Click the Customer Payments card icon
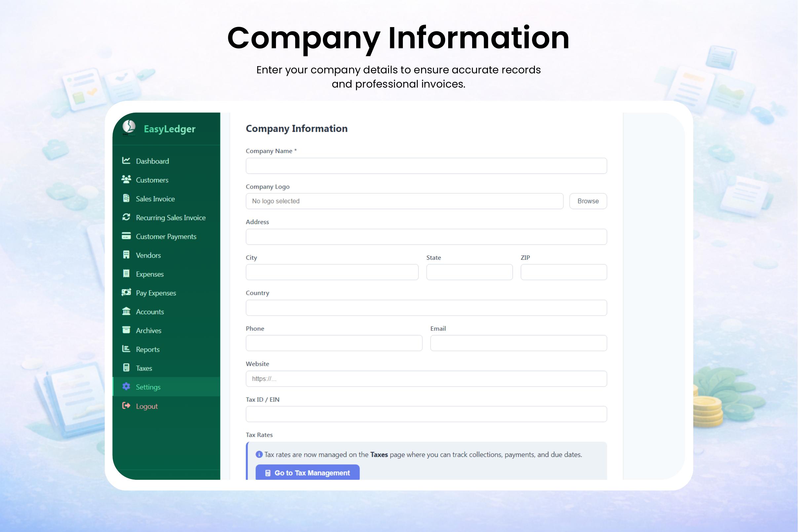 [126, 236]
